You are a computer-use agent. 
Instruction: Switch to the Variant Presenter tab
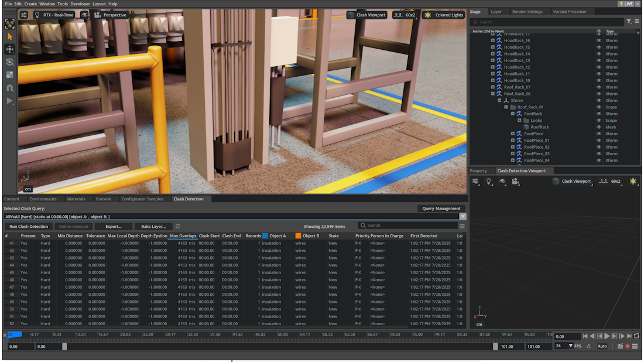coord(570,12)
